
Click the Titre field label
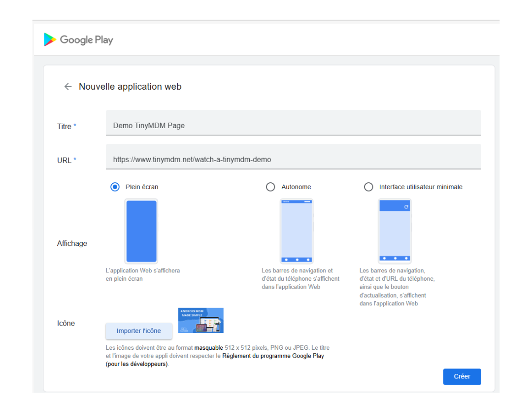point(66,126)
